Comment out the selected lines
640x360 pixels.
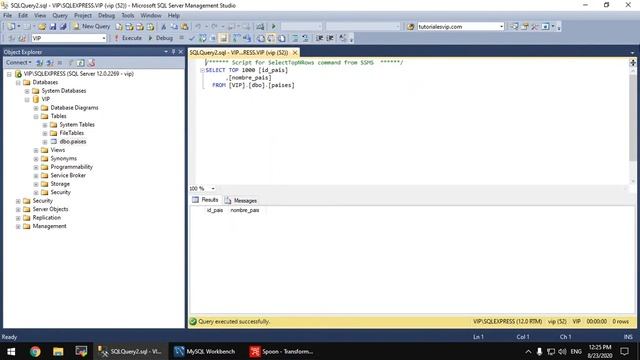pos(295,38)
